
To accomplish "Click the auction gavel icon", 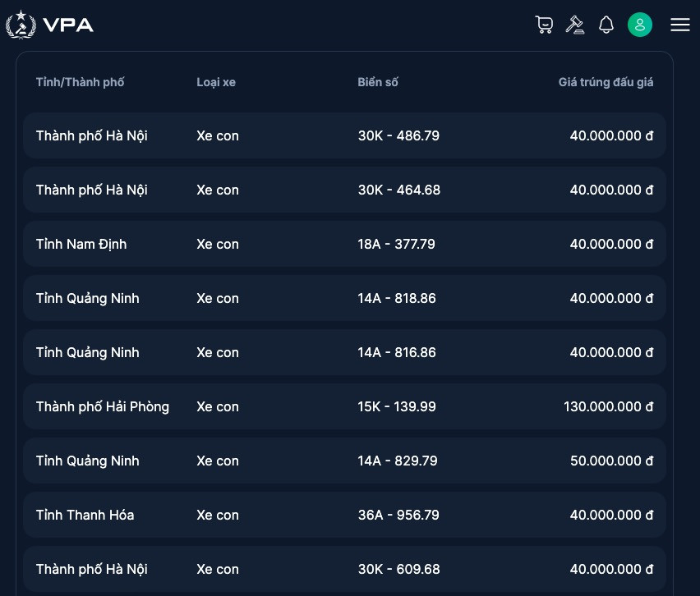I will tap(575, 25).
